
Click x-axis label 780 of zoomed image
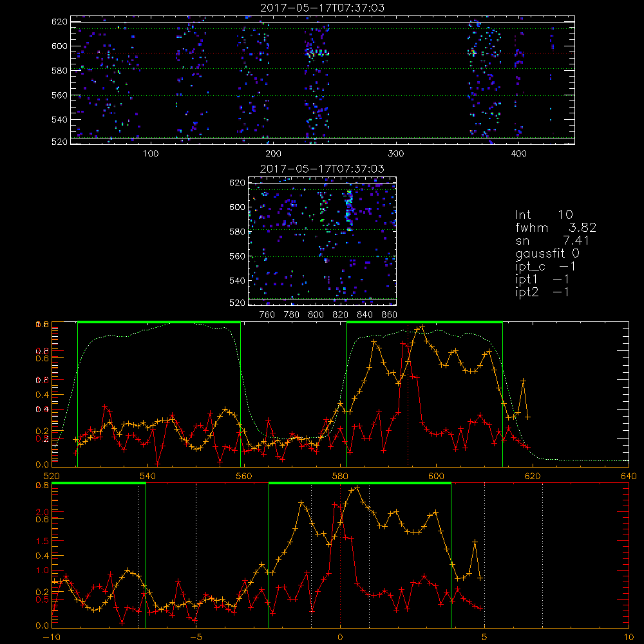pos(292,315)
